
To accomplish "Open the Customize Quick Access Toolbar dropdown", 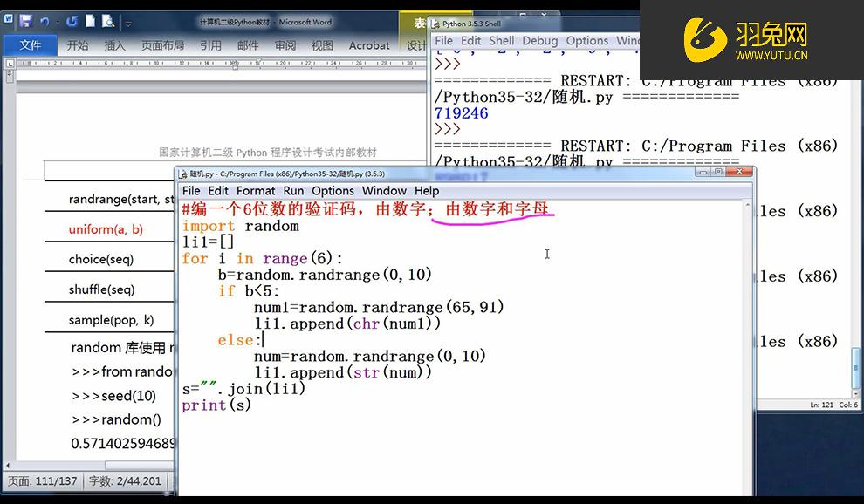I will pos(127,24).
